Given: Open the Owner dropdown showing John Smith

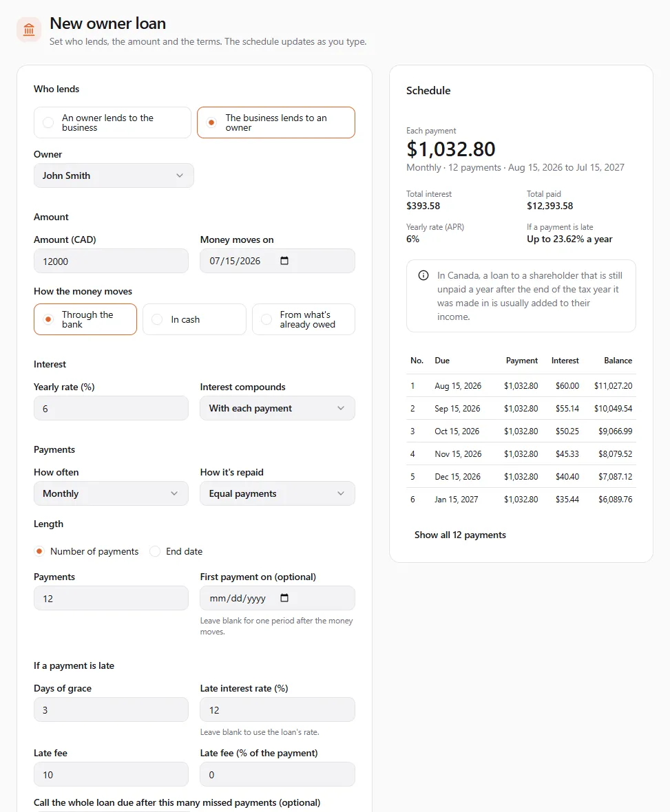Looking at the screenshot, I should [x=114, y=175].
